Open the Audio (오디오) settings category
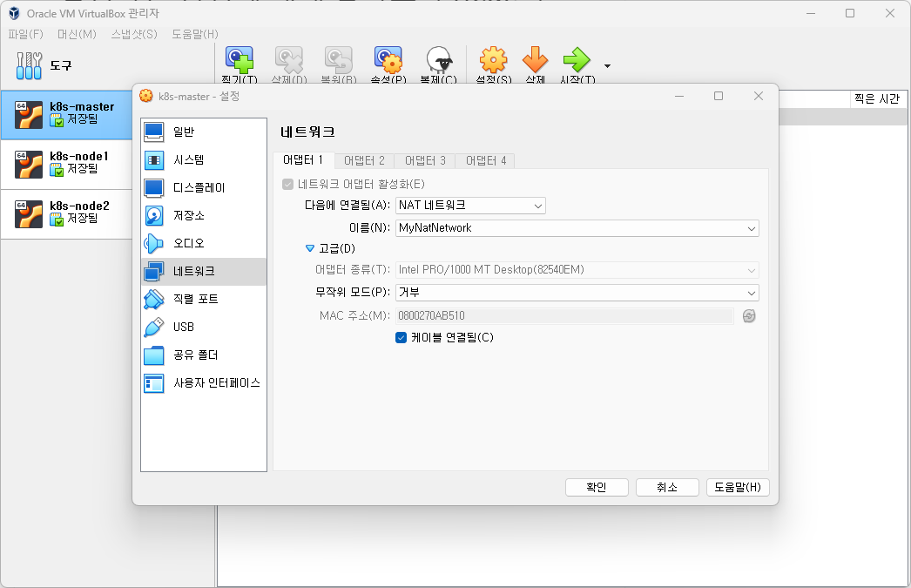 [x=203, y=243]
